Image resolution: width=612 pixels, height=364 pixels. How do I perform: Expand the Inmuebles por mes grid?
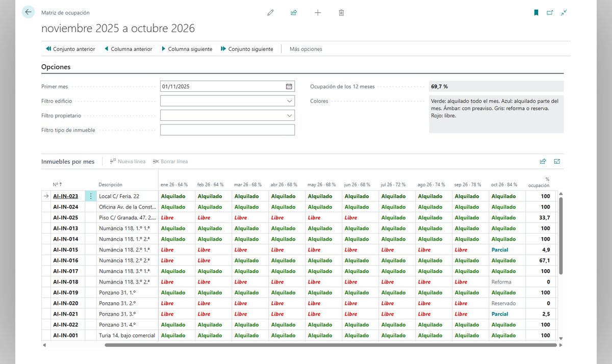(557, 161)
